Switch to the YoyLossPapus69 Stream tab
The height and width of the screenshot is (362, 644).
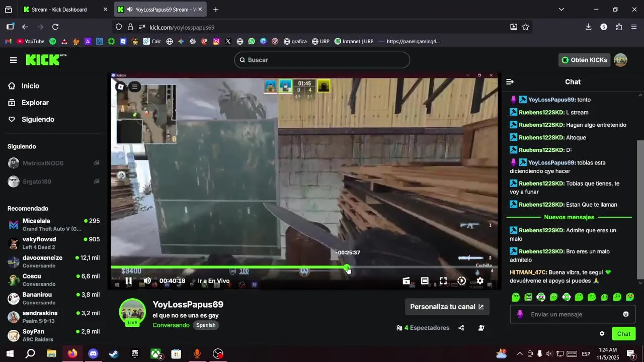pyautogui.click(x=160, y=10)
